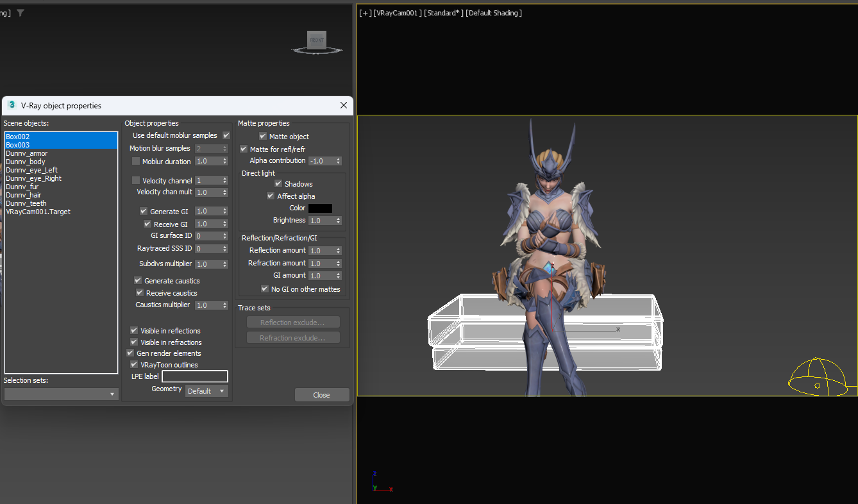This screenshot has width=858, height=504.
Task: Click the Generate GI value field
Action: click(208, 211)
